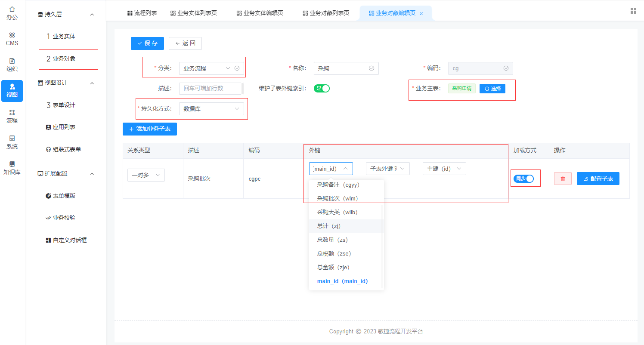Viewport: 644px width, 345px height.
Task: Open the CMS module
Action: pos(12,39)
